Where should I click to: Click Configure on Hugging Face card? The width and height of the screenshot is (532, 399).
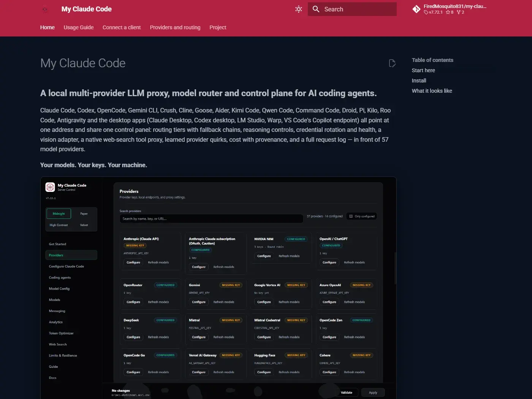[264, 372]
